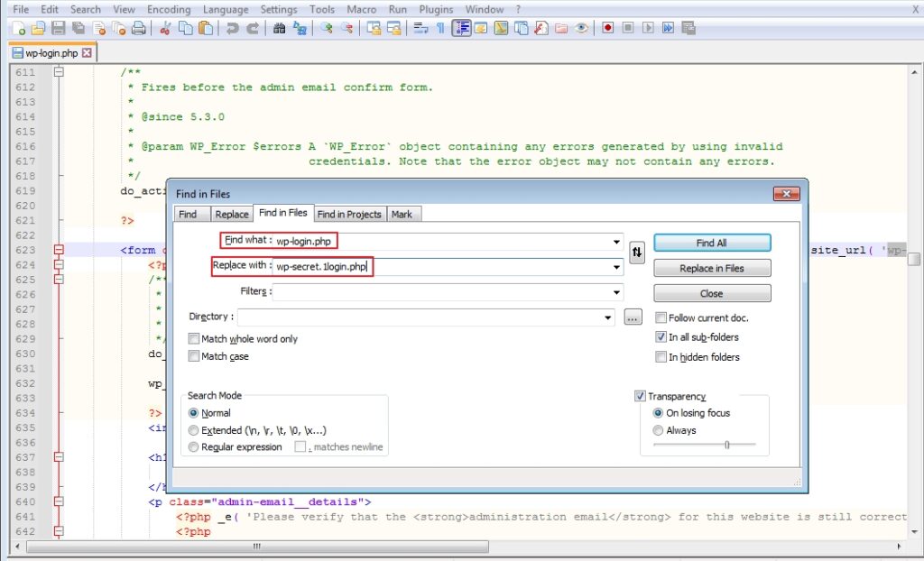Click the Undo arrow icon

[x=233, y=28]
